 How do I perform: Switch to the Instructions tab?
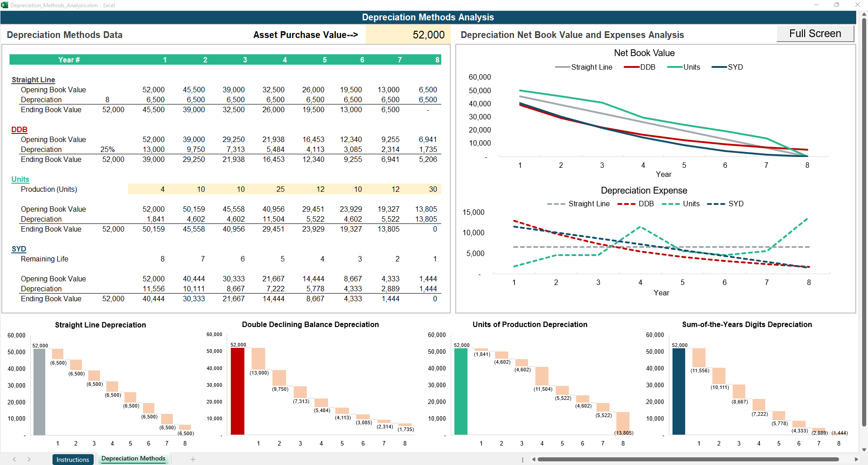[x=73, y=459]
